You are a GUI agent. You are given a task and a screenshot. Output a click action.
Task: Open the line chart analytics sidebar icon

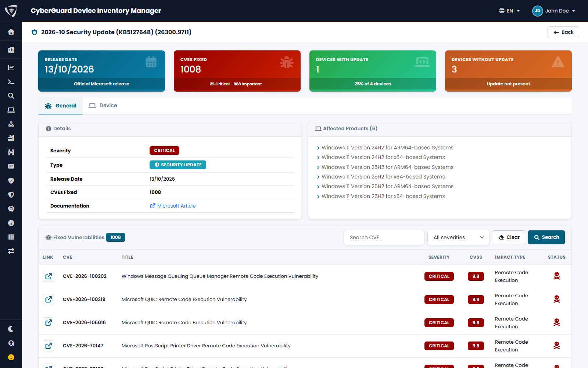click(x=11, y=68)
